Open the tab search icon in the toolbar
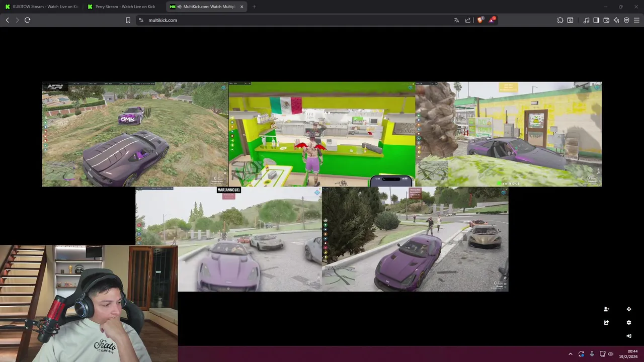The image size is (644, 362). coord(570,20)
